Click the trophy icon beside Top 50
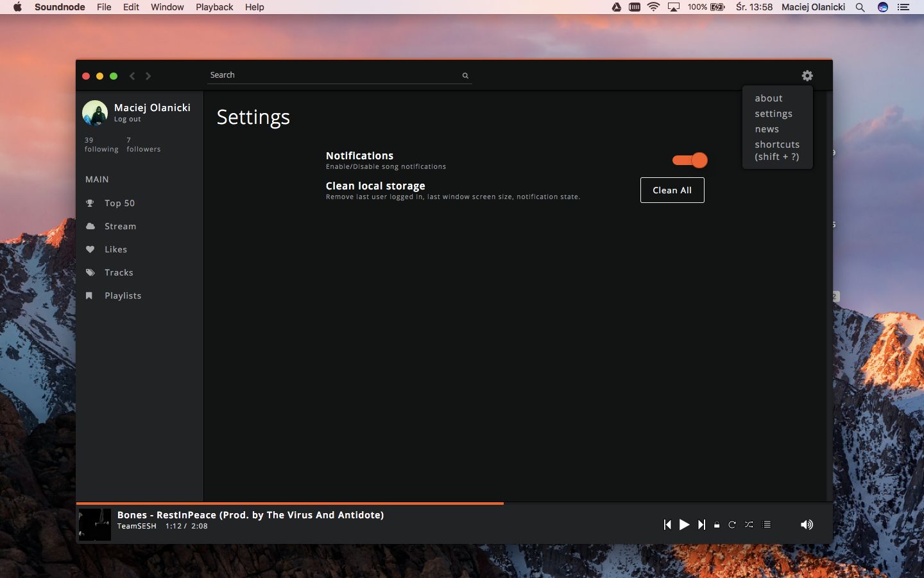 [90, 203]
